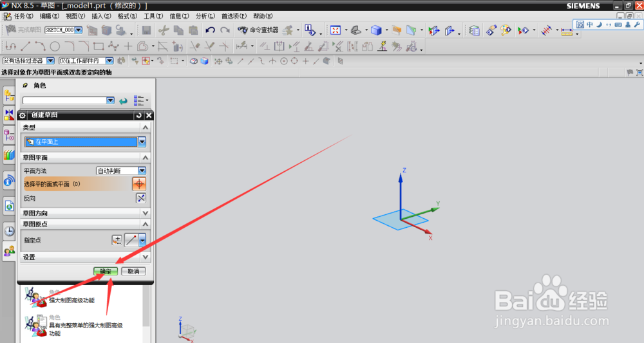Click the Fit view icon
Screen dimensions: 644x343
[336, 30]
